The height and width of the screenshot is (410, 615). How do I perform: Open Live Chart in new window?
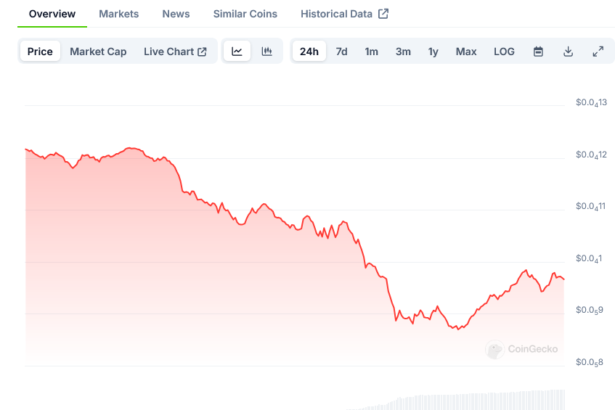point(175,52)
